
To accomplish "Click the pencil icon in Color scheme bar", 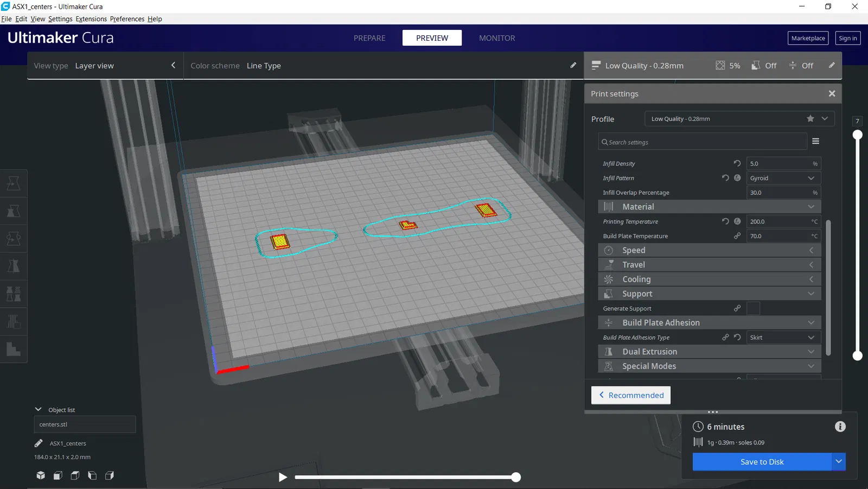I will [x=573, y=65].
